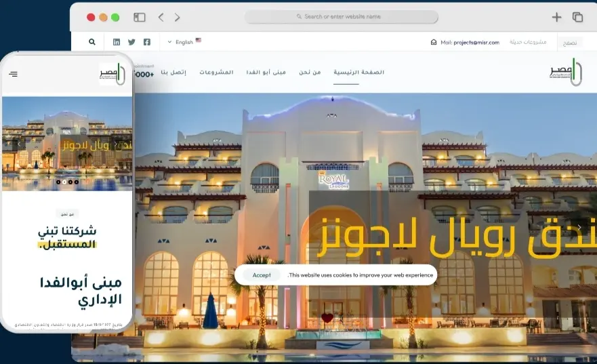Click the website search magnifier icon
The width and height of the screenshot is (597, 364).
(91, 42)
